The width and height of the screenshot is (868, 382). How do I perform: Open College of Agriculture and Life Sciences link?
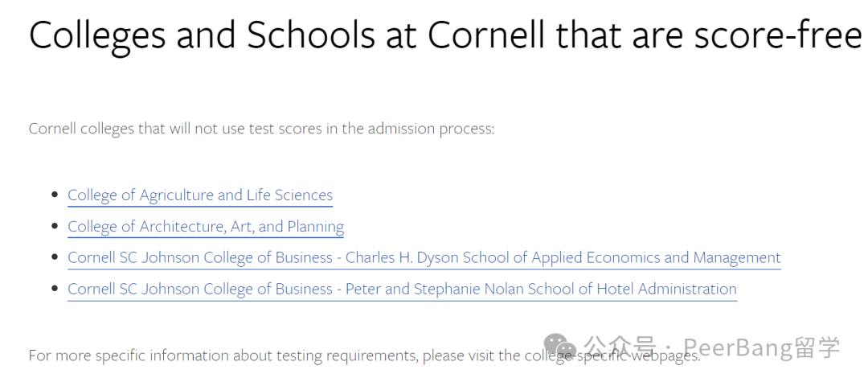[x=200, y=195]
